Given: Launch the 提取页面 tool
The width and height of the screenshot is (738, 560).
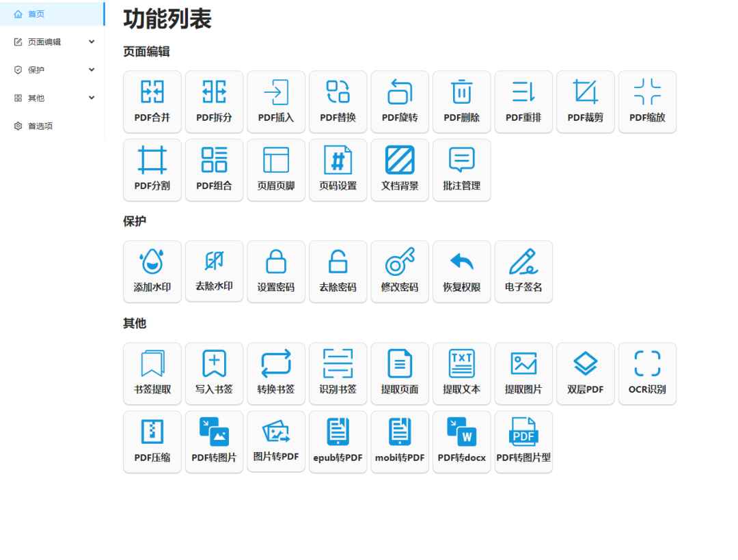Looking at the screenshot, I should point(400,374).
